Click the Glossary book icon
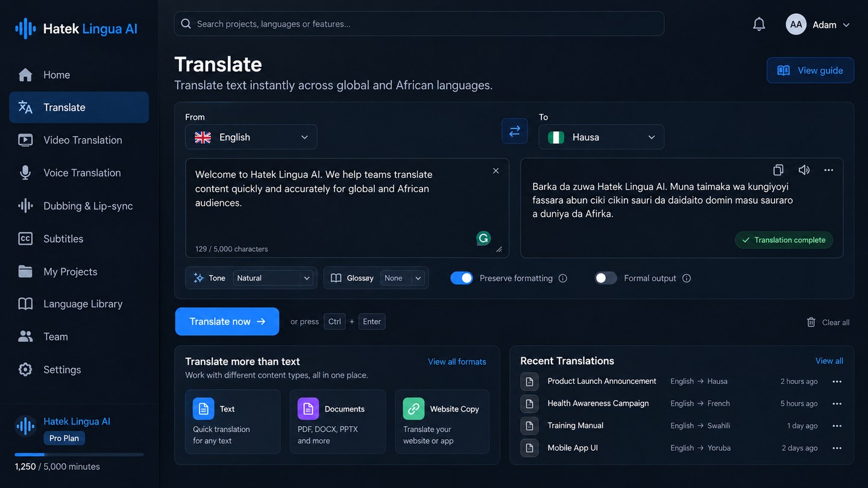The width and height of the screenshot is (868, 488). pos(336,278)
